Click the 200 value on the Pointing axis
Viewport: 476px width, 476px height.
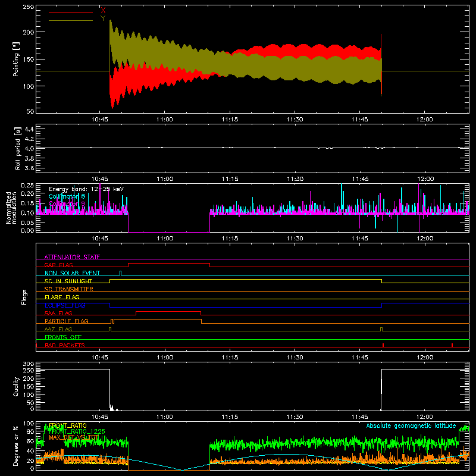(28, 32)
